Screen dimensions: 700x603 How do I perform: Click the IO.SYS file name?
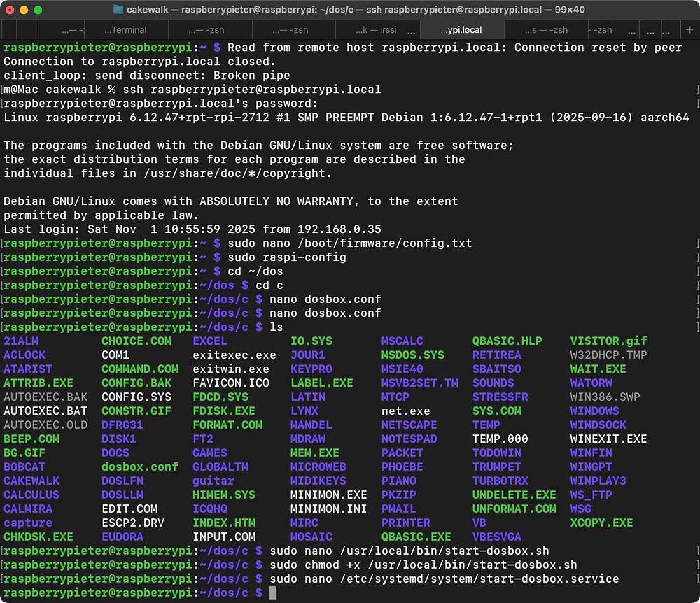coord(311,341)
